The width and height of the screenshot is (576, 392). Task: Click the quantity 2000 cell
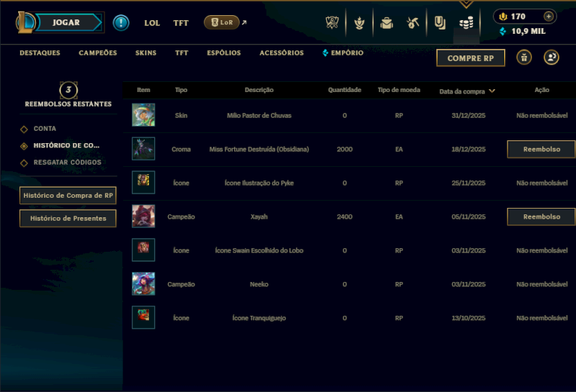[345, 150]
